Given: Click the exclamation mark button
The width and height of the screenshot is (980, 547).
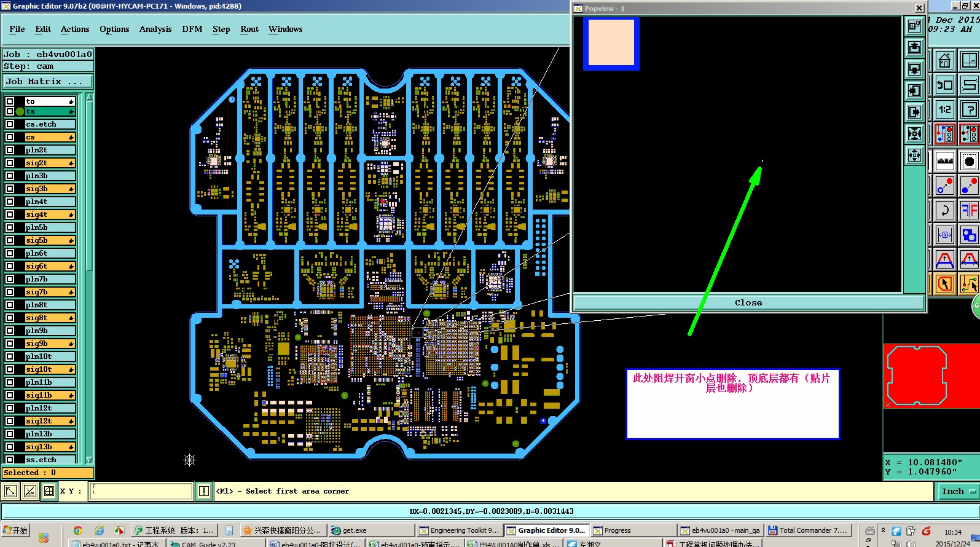Looking at the screenshot, I should click(203, 491).
